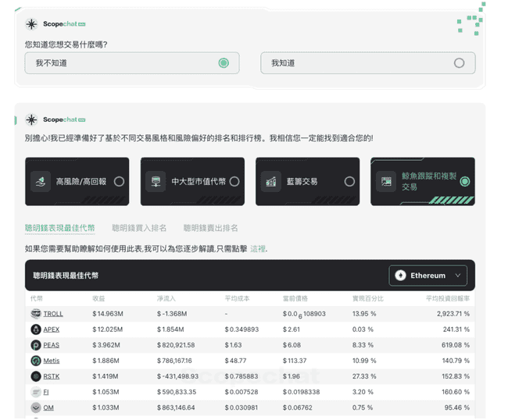Image resolution: width=508 pixels, height=420 pixels.
Task: Click the 平均投資回報率 column header
Action: 447,298
